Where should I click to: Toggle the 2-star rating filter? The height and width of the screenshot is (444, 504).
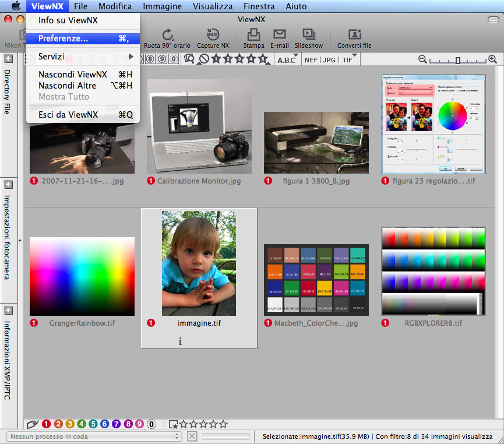pyautogui.click(x=228, y=59)
